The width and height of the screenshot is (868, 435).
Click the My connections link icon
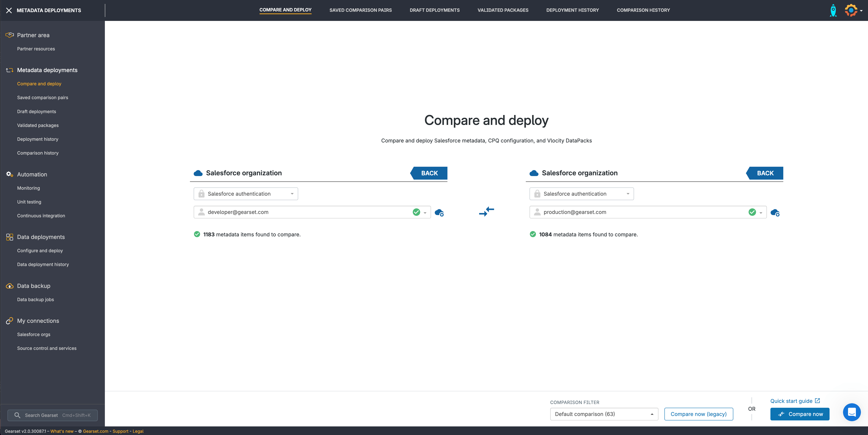pyautogui.click(x=10, y=321)
